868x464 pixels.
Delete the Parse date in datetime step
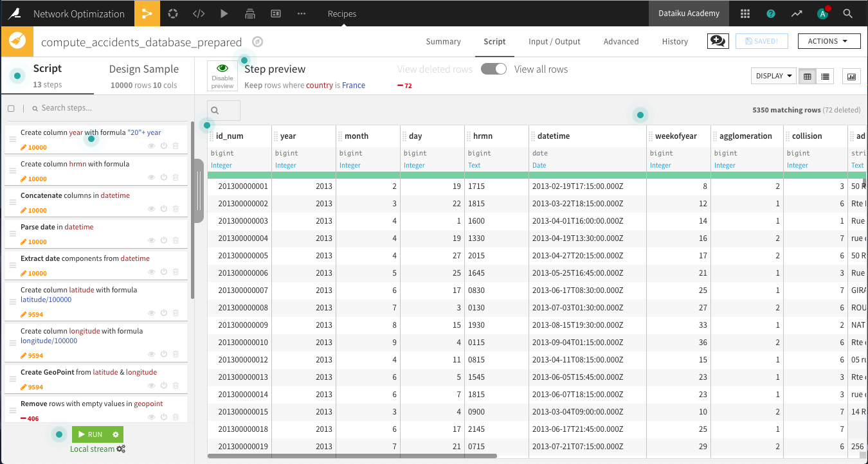click(x=176, y=240)
